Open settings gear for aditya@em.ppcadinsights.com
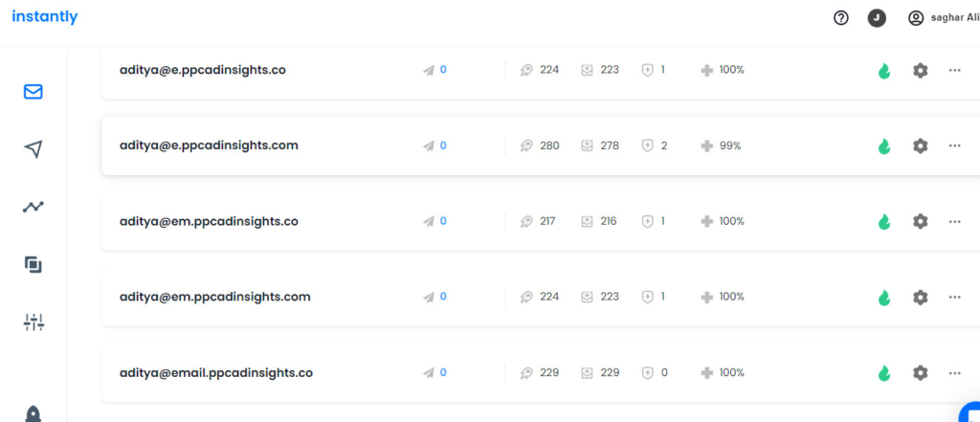Image resolution: width=980 pixels, height=422 pixels. (920, 297)
